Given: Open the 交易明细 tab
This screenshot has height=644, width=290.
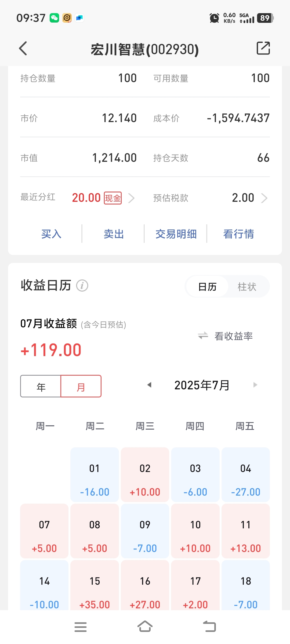Looking at the screenshot, I should pyautogui.click(x=176, y=234).
